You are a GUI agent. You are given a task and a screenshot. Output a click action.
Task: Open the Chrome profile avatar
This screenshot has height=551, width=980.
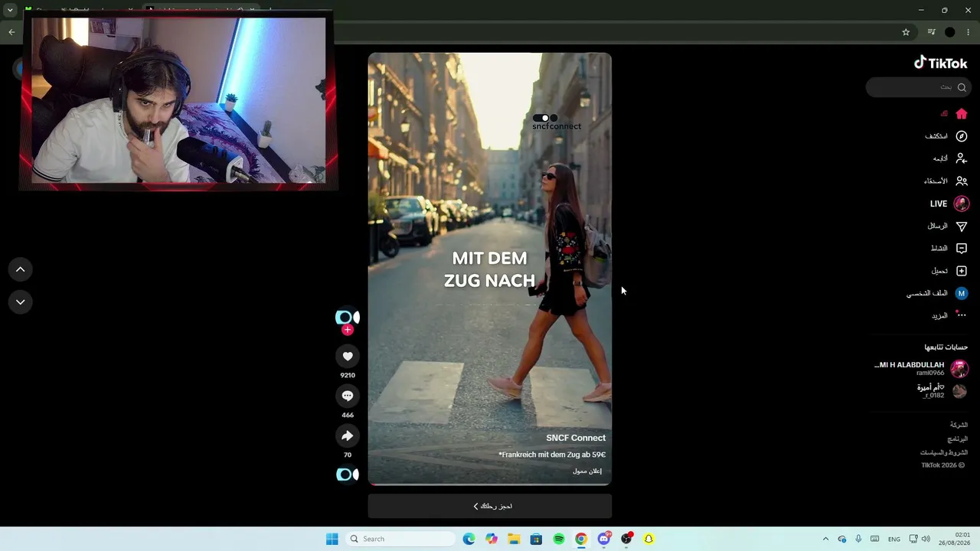tap(950, 32)
